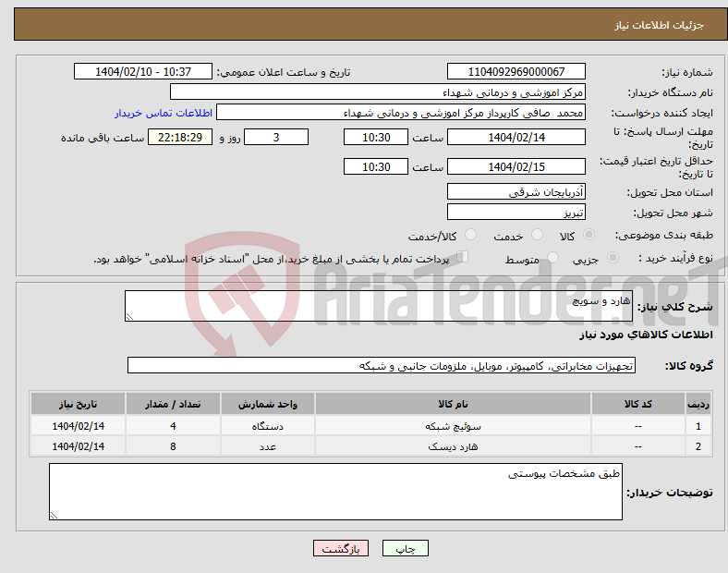Open the اطلاعات تماس خریدار link

(x=164, y=113)
